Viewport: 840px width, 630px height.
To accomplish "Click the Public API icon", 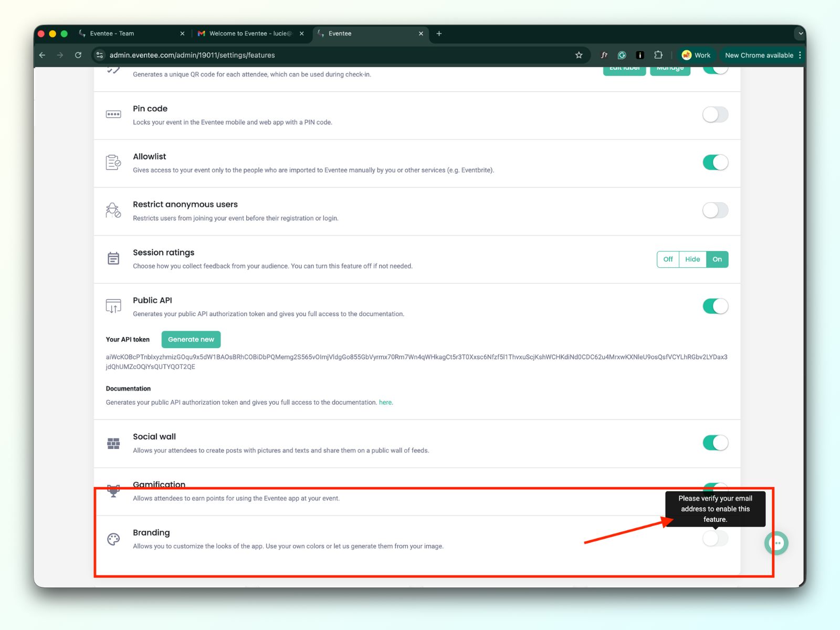I will click(x=113, y=306).
